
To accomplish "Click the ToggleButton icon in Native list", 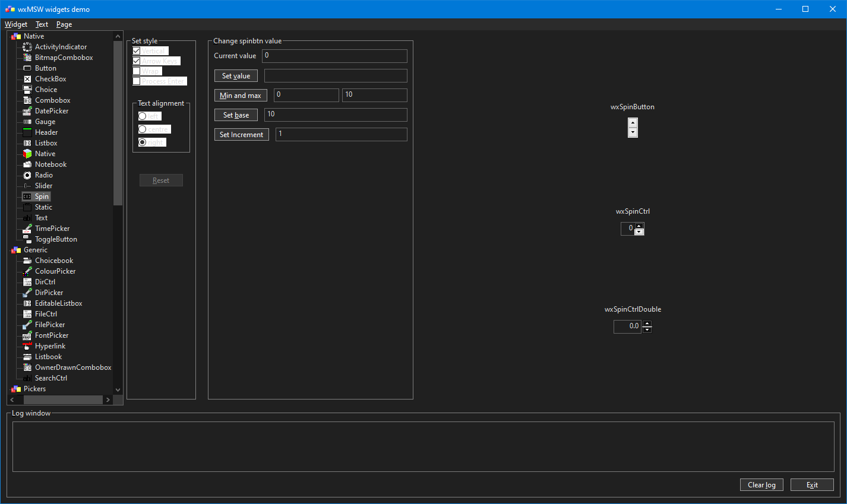I will click(x=27, y=239).
